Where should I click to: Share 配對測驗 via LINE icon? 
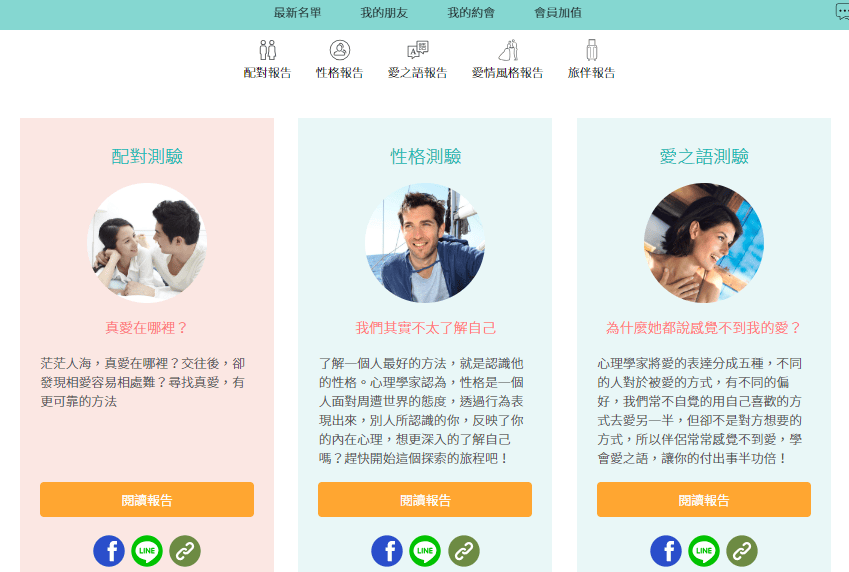[147, 551]
